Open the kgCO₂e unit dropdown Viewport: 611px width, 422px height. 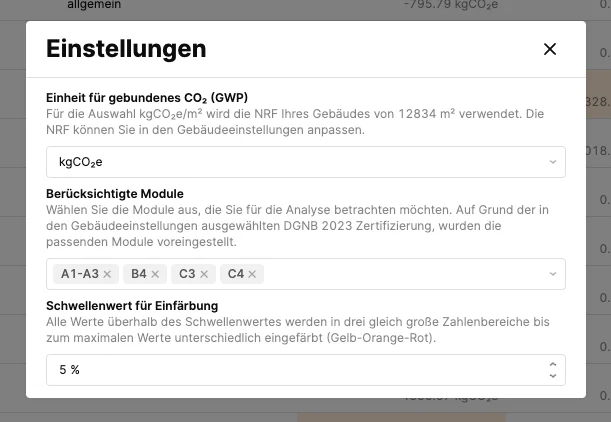coord(306,162)
